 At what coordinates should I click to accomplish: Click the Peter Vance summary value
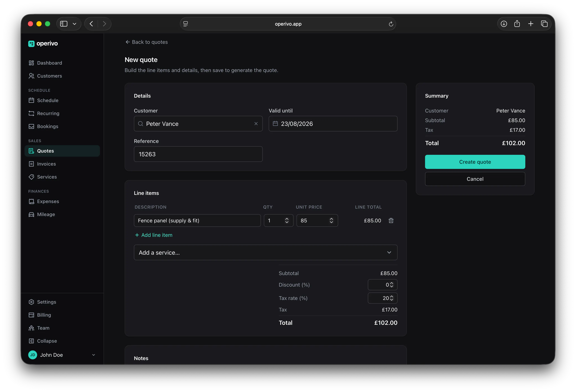(511, 111)
